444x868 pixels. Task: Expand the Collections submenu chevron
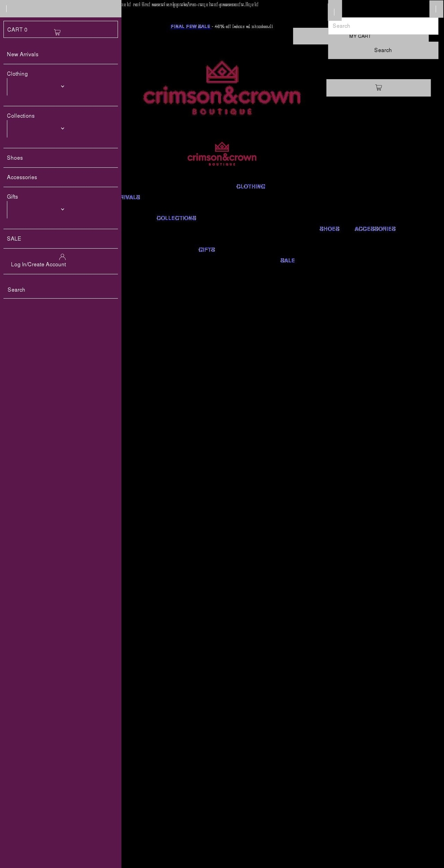[62, 129]
